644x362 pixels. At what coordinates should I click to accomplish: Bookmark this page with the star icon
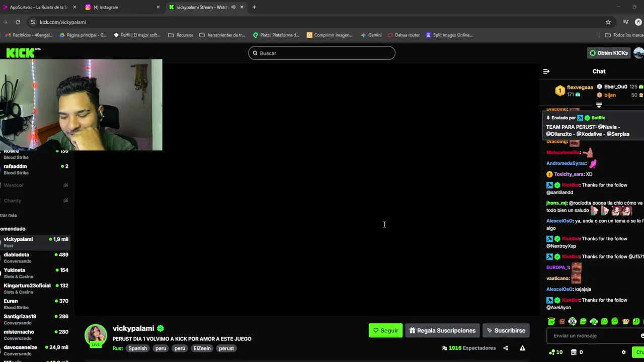coord(608,22)
